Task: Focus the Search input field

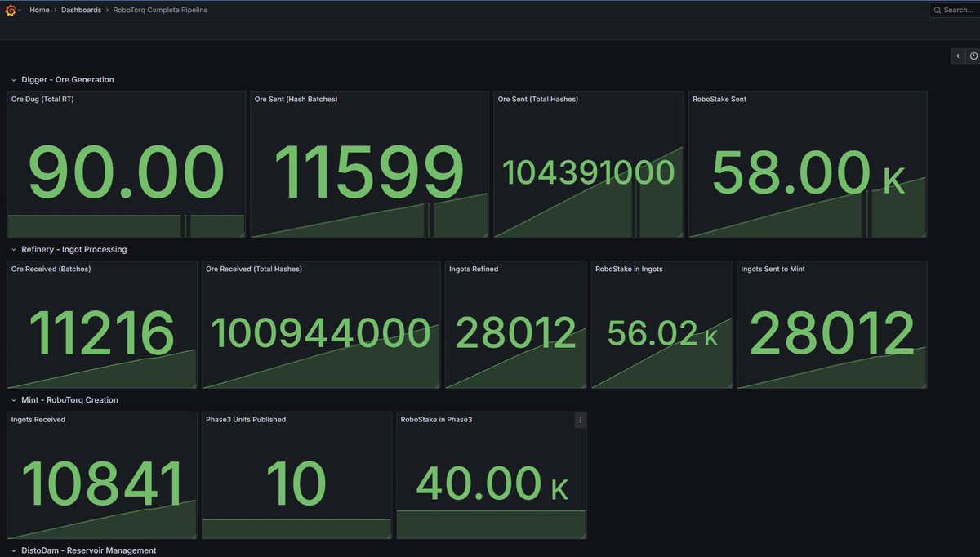Action: (x=954, y=10)
